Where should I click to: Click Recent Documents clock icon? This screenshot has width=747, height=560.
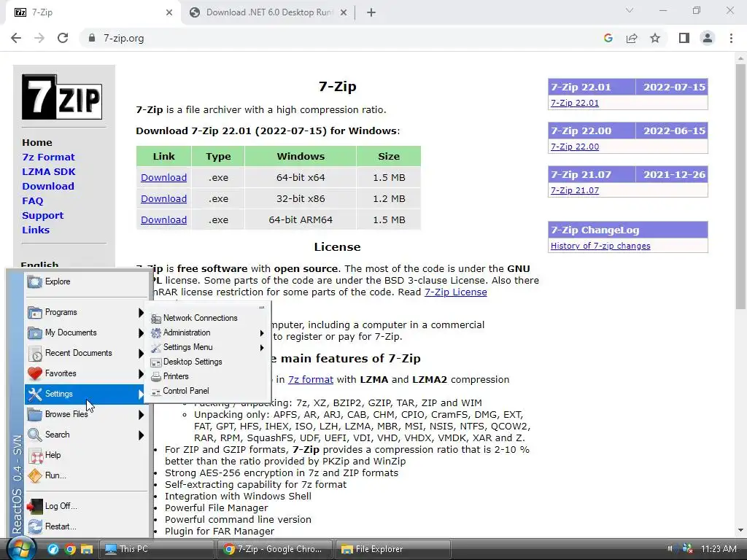35,354
